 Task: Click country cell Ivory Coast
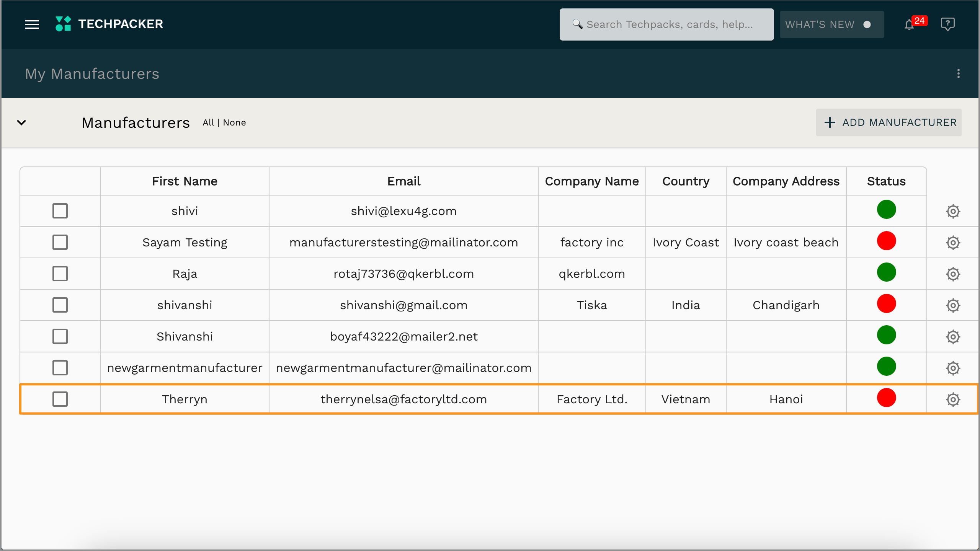[686, 242]
